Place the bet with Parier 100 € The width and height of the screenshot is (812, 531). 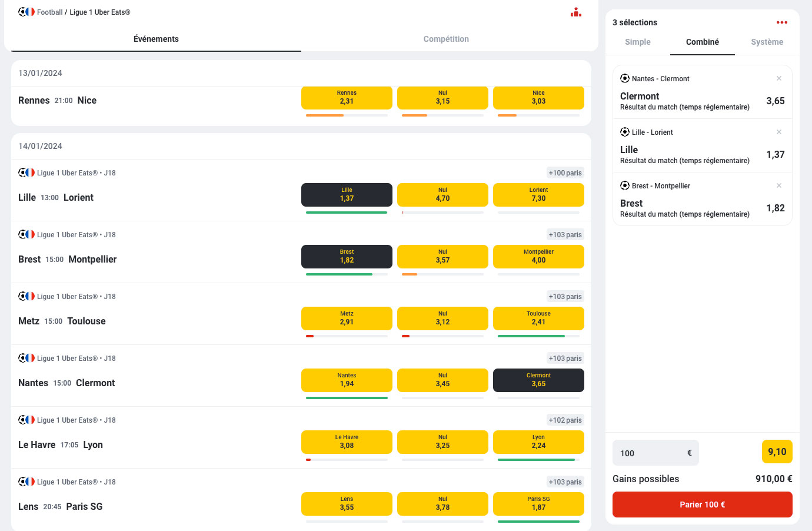pos(703,505)
